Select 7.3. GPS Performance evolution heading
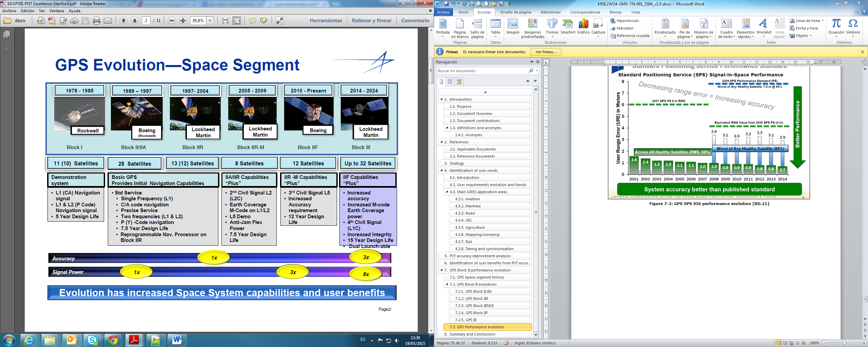Viewport: 868px width, 347px height. [x=488, y=327]
